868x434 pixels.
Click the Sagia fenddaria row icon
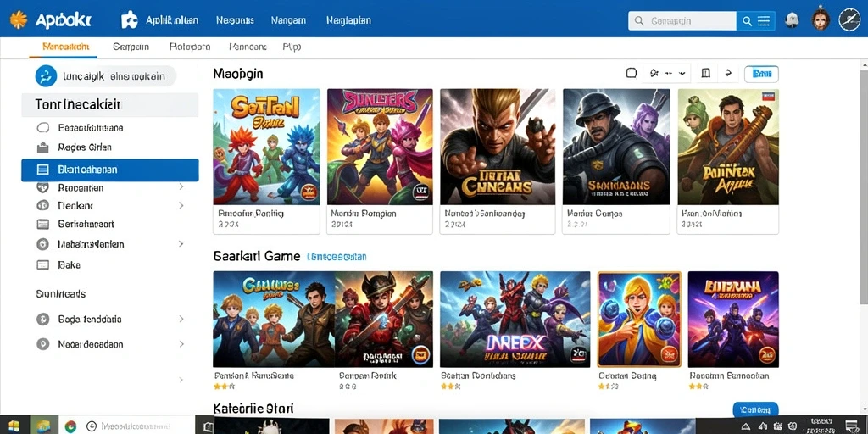click(42, 320)
